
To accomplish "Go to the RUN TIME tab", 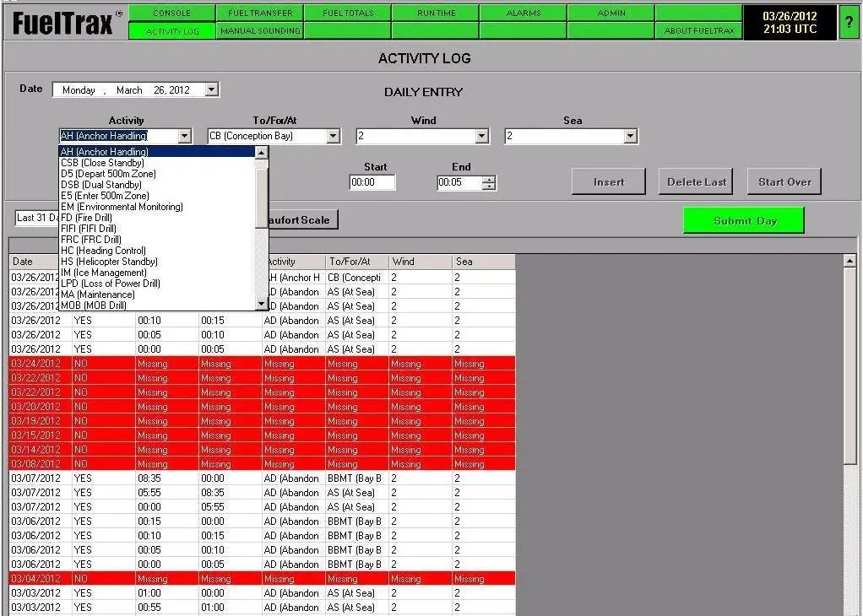I will [x=436, y=13].
